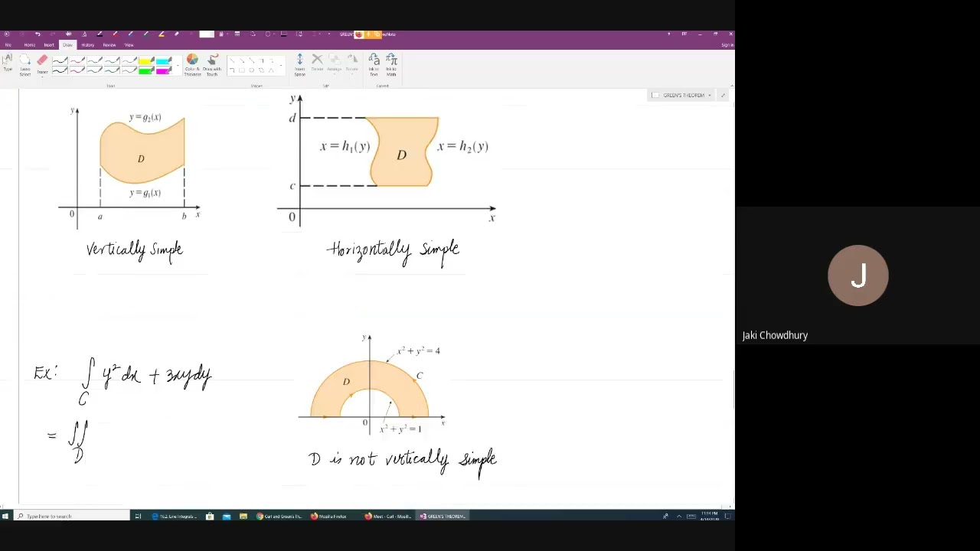Switch to the Review tab
This screenshot has height=551, width=980.
[109, 45]
